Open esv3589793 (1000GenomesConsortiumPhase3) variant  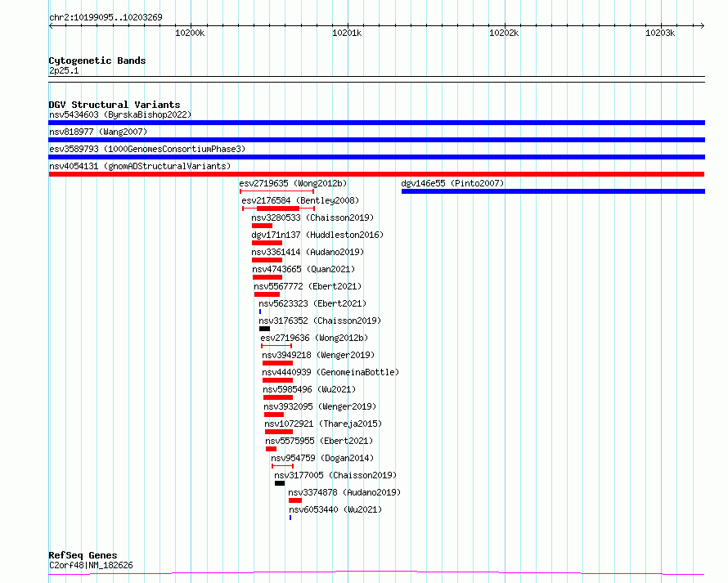147,149
